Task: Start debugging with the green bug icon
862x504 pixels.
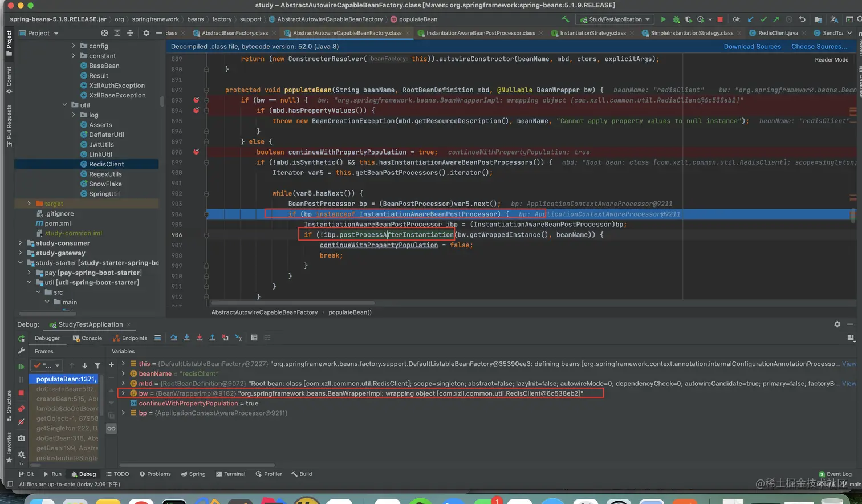Action: click(x=676, y=19)
